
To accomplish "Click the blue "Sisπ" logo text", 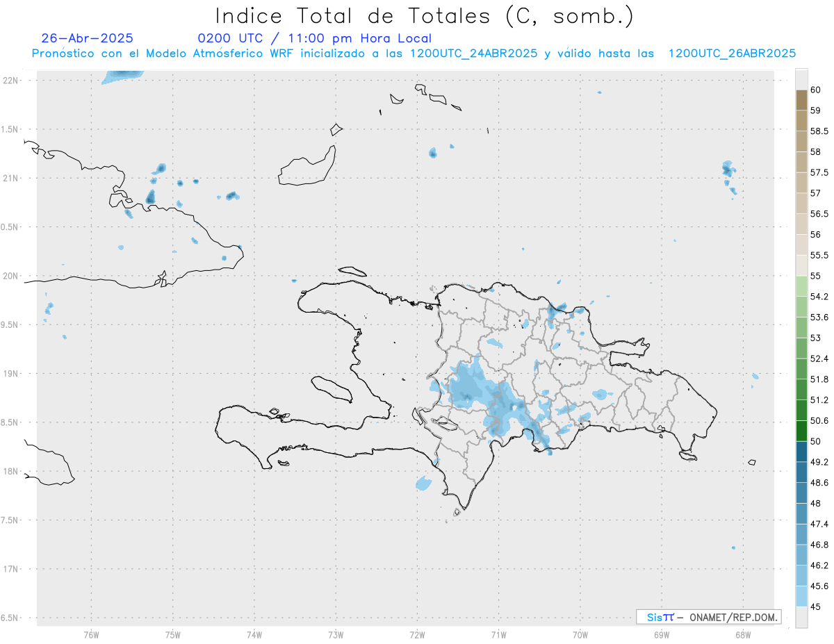I will click(660, 617).
